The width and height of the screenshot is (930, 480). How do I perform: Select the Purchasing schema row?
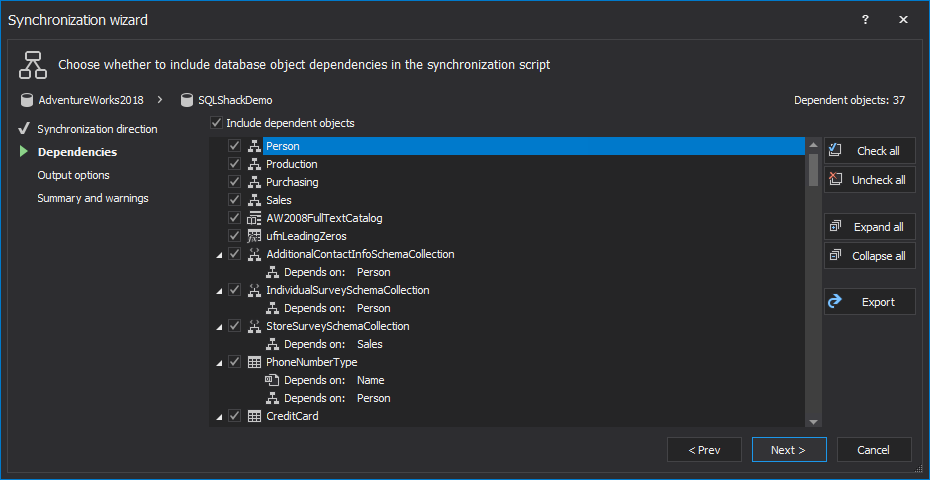pyautogui.click(x=292, y=182)
